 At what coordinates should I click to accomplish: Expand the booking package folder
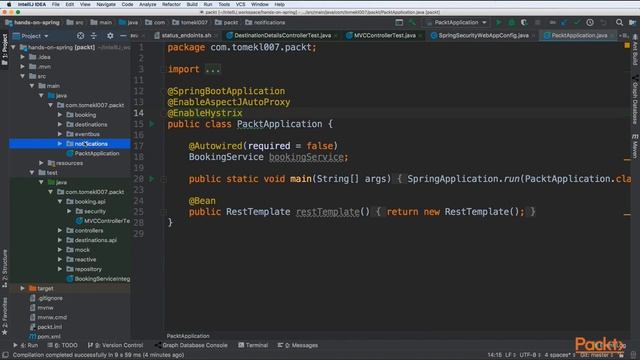[60, 115]
